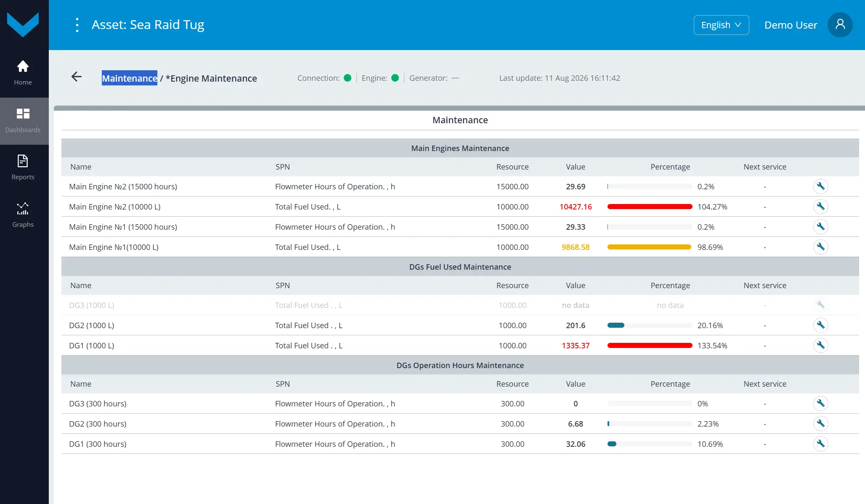Viewport: 865px width, 504px height.
Task: Select the DG2 (300 hours) name
Action: click(x=98, y=424)
